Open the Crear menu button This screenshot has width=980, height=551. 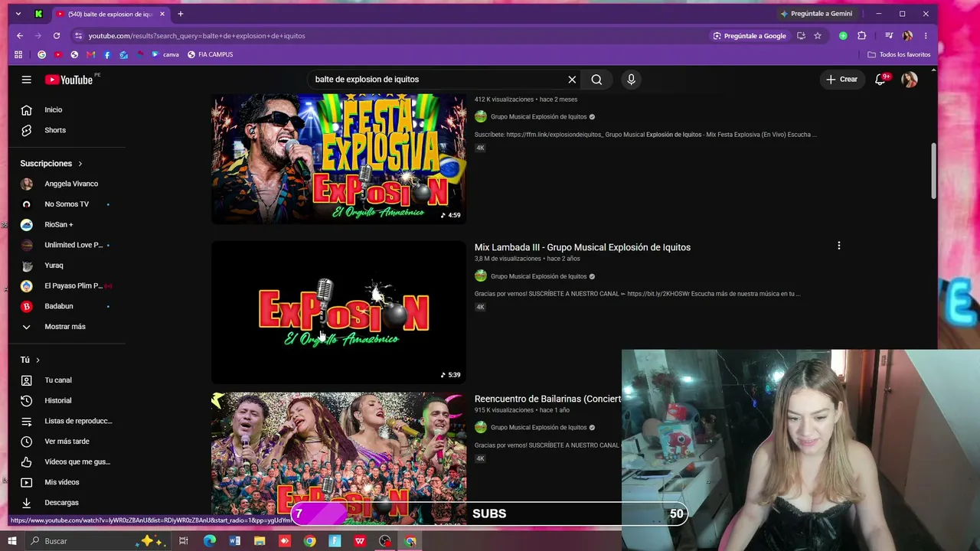pos(841,80)
